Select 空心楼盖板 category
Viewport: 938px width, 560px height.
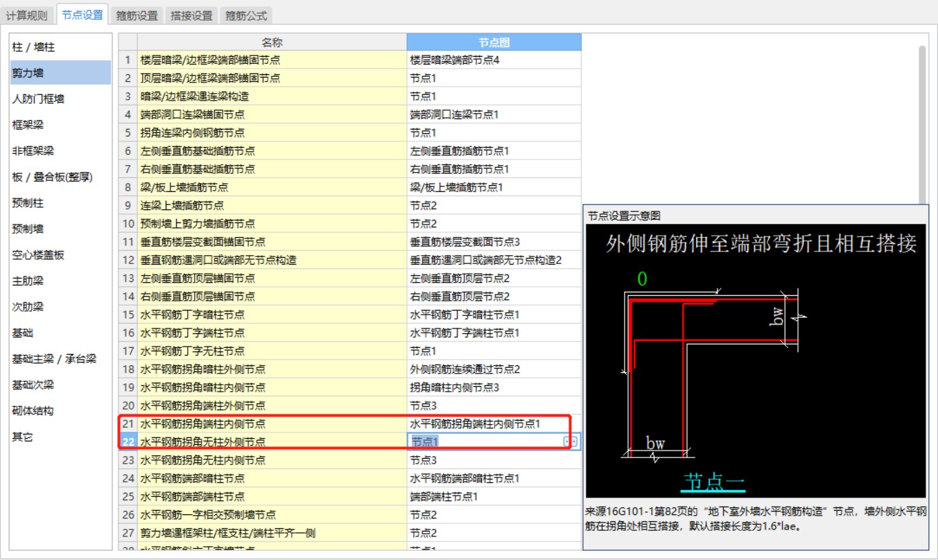point(60,254)
